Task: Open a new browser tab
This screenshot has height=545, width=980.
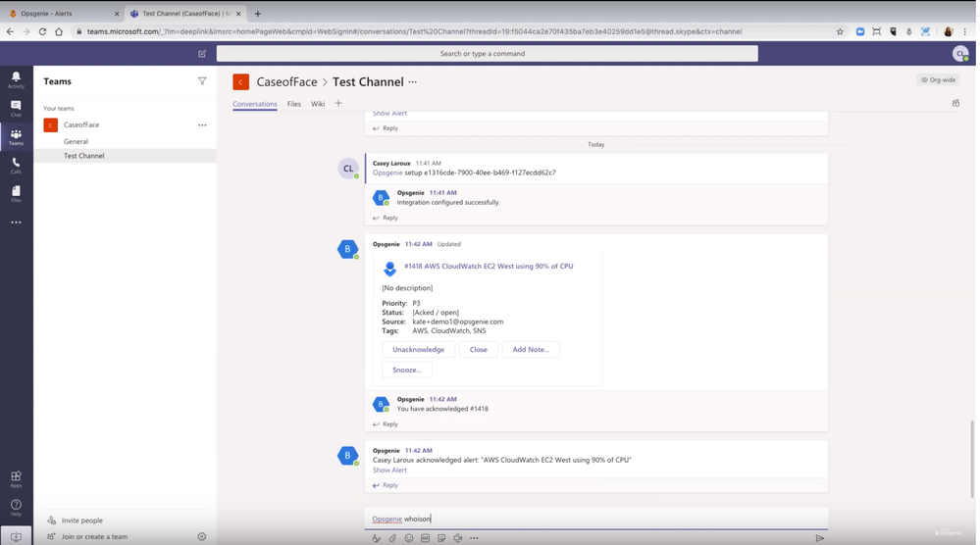Action: coord(257,13)
